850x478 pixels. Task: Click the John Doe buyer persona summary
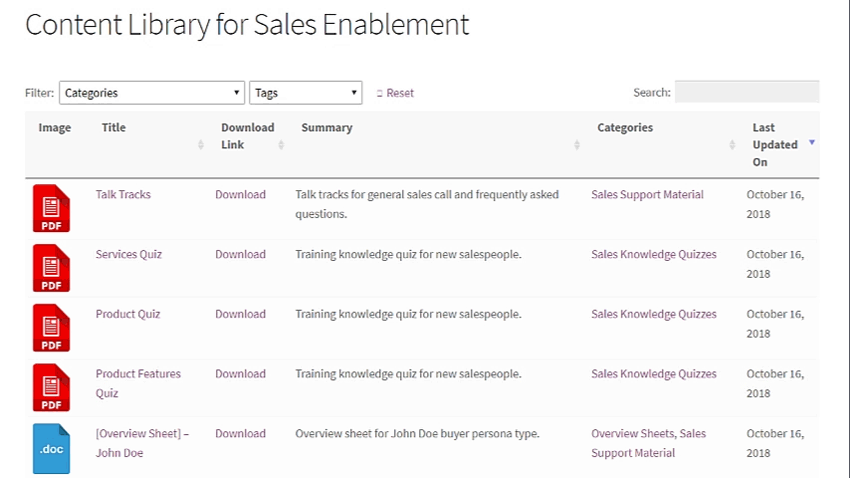click(417, 433)
